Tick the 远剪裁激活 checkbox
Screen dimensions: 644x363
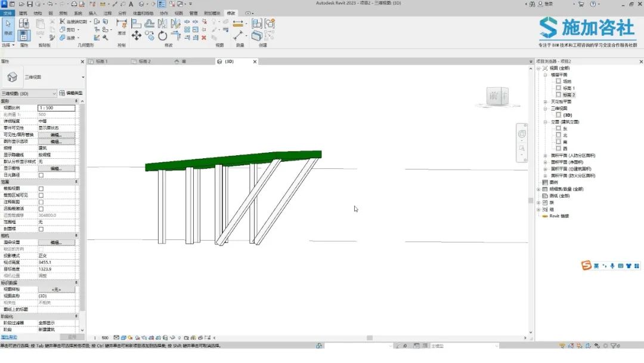(x=41, y=209)
